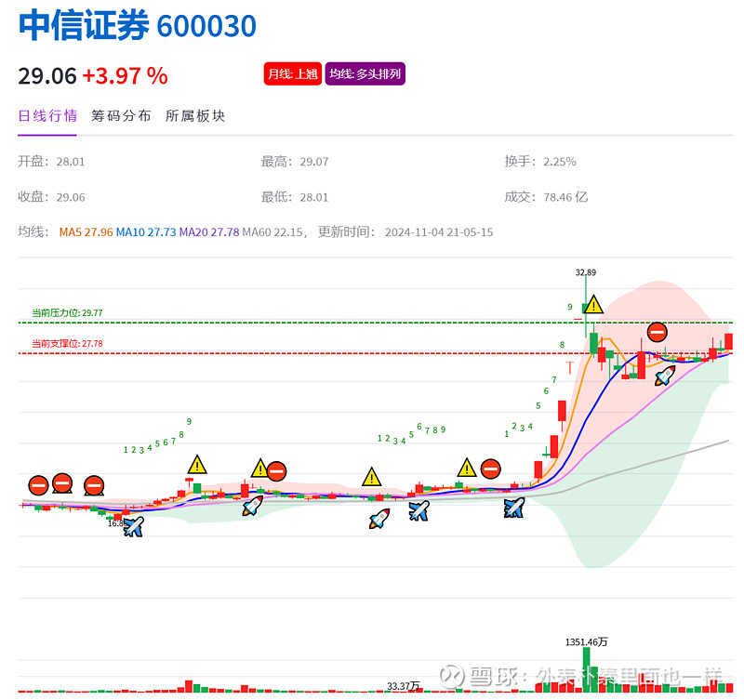
Task: Click the 32.89 peak price label
Action: [x=586, y=272]
